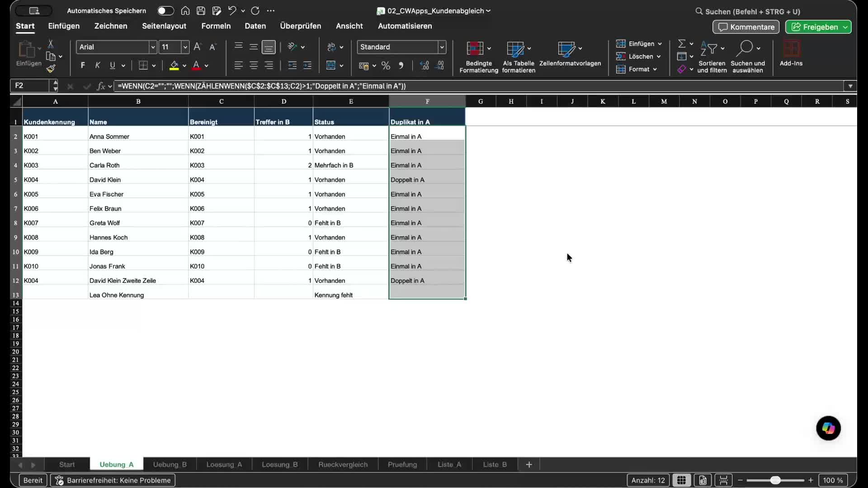Click the Home icon in title bar
Screen dimensions: 868x488
185,10
